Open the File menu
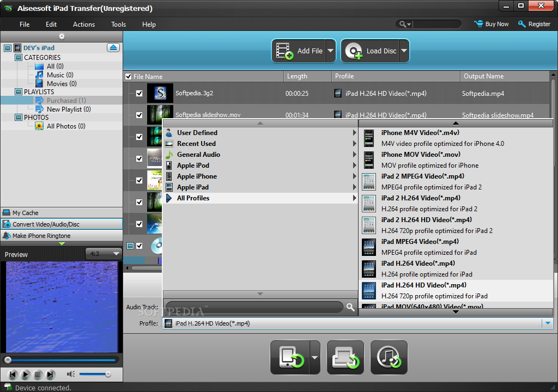558x392 pixels. 25,24
